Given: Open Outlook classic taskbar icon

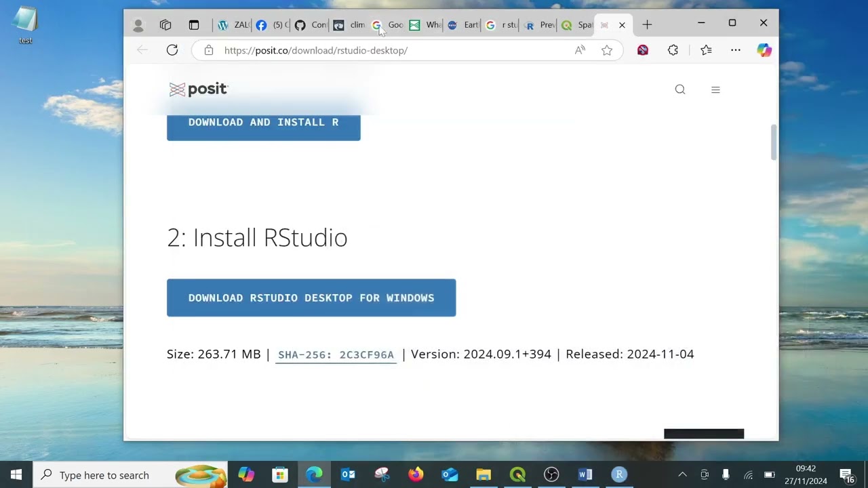Looking at the screenshot, I should click(348, 474).
